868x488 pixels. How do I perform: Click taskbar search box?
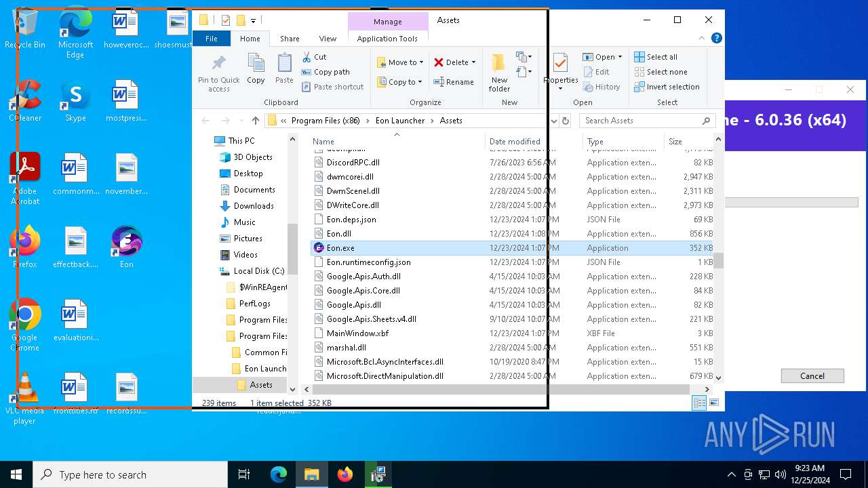tap(130, 474)
